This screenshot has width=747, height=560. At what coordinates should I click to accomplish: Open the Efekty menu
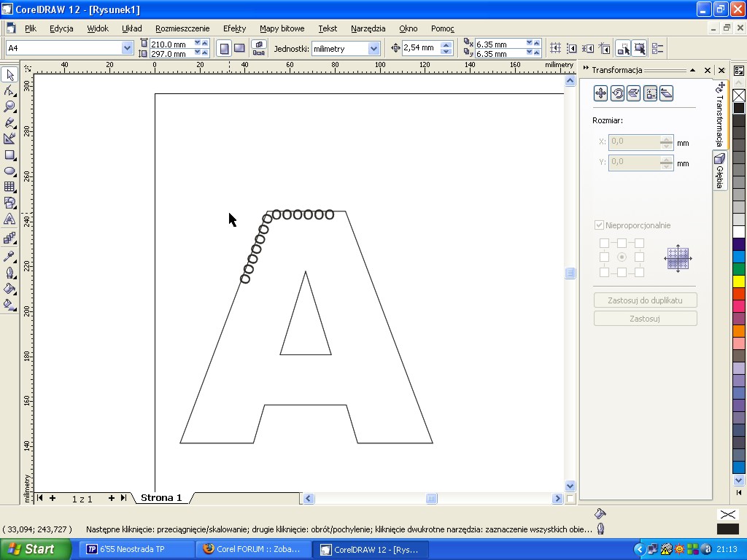[234, 28]
